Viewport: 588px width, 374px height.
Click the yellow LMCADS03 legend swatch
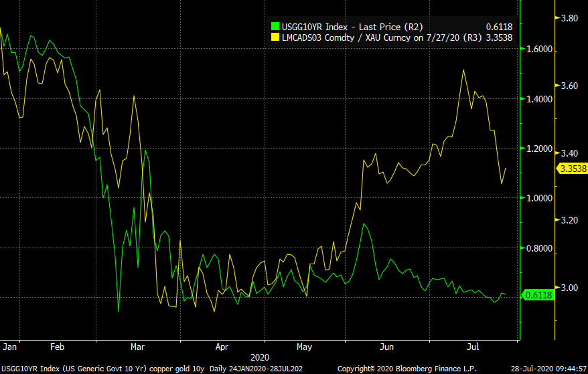pyautogui.click(x=275, y=37)
